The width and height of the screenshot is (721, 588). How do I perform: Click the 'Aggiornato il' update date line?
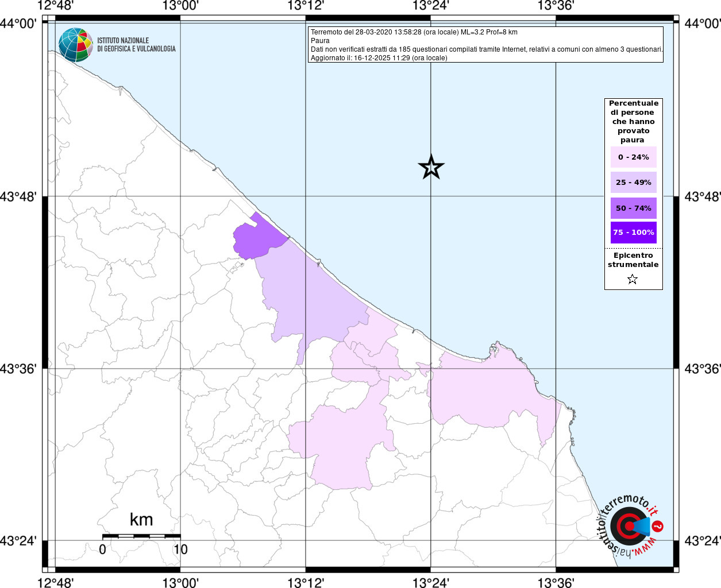click(x=379, y=58)
